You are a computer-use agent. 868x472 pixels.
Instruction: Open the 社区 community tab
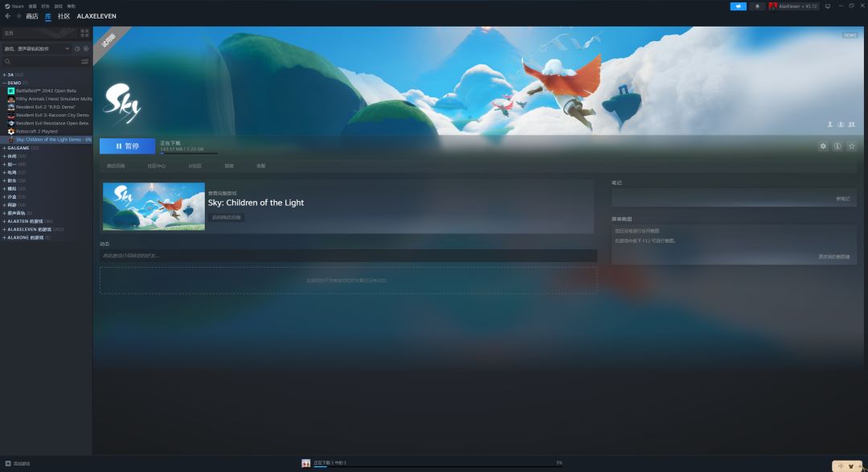click(x=63, y=16)
